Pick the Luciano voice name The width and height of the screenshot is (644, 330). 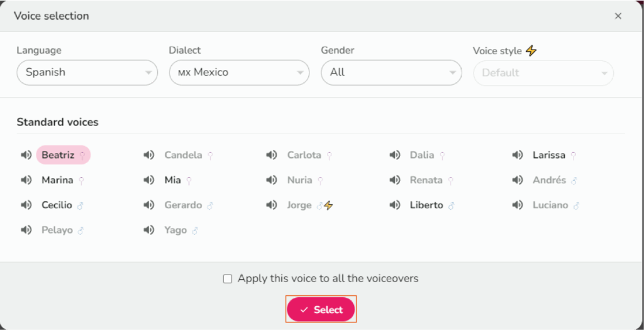click(x=550, y=205)
